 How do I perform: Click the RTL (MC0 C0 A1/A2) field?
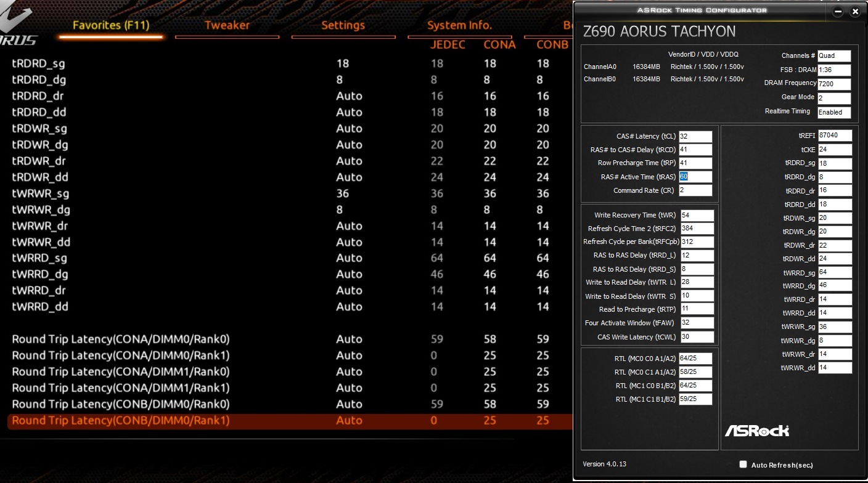pos(695,359)
